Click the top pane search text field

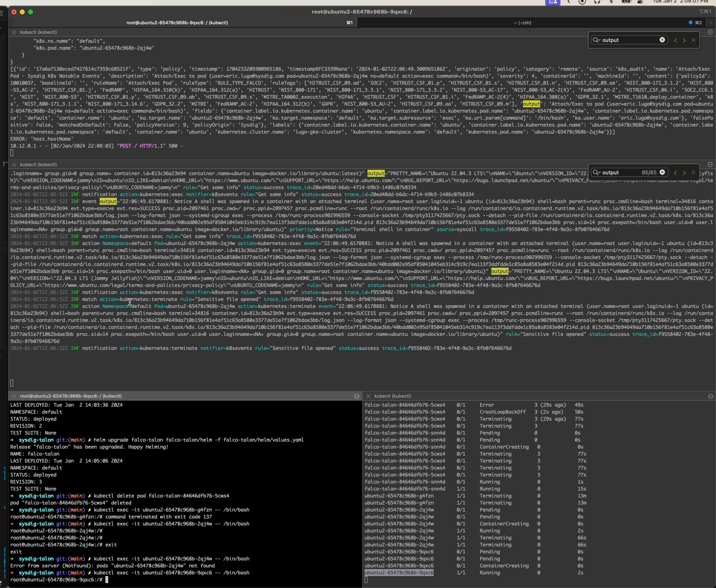[x=630, y=40]
